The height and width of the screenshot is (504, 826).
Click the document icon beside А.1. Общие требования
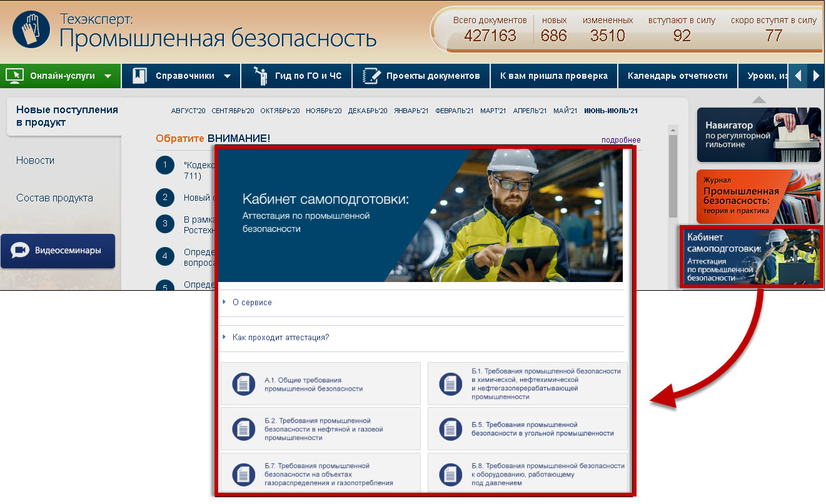[244, 384]
